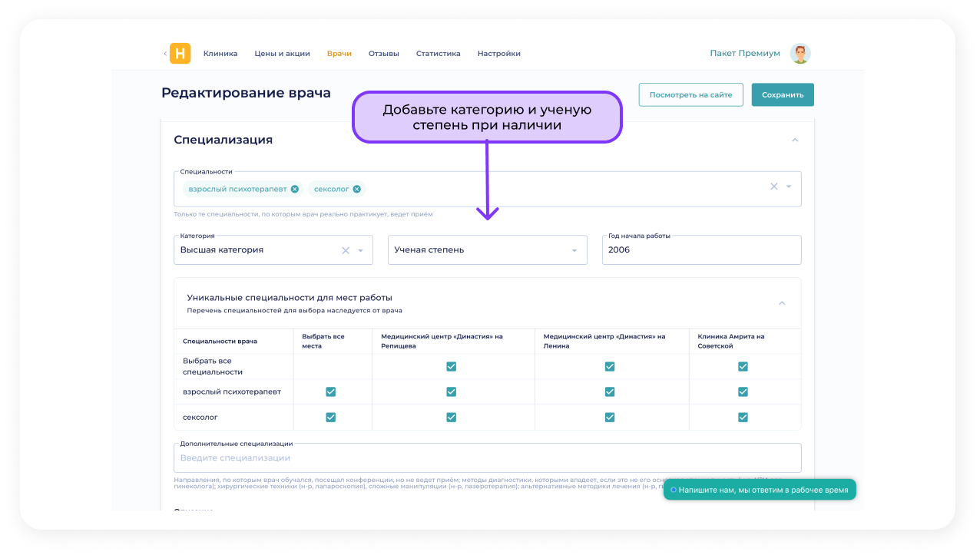Open the Ученая степень dropdown
Image resolution: width=980 pixels, height=555 pixels.
point(487,250)
